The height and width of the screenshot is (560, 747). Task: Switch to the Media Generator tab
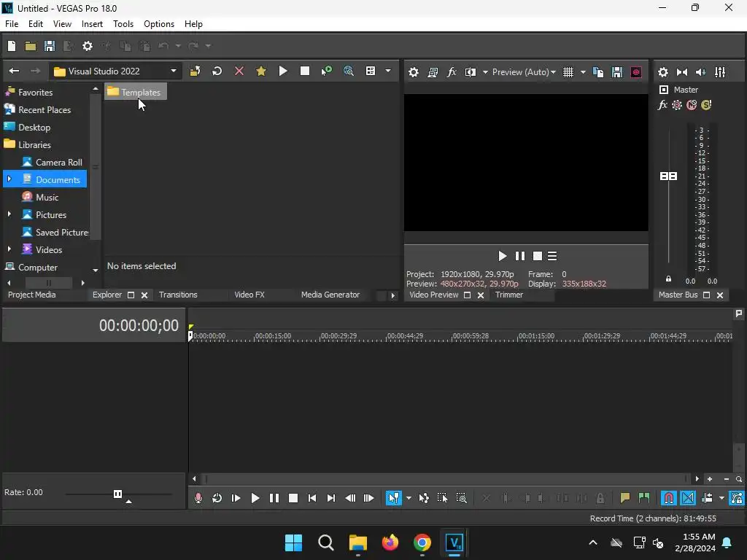click(330, 295)
